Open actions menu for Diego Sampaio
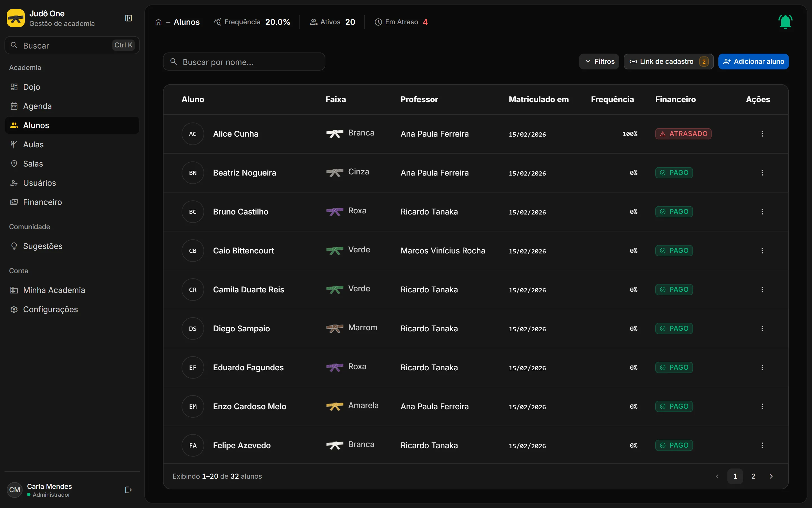812x508 pixels. [762, 329]
